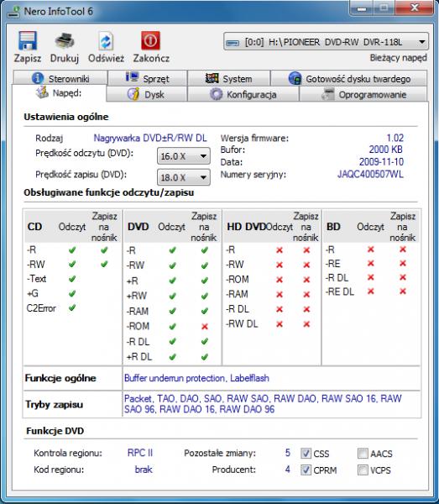This screenshot has height=504, width=439.
Task: Click the Tryby zapisu write modes list
Action: (263, 404)
